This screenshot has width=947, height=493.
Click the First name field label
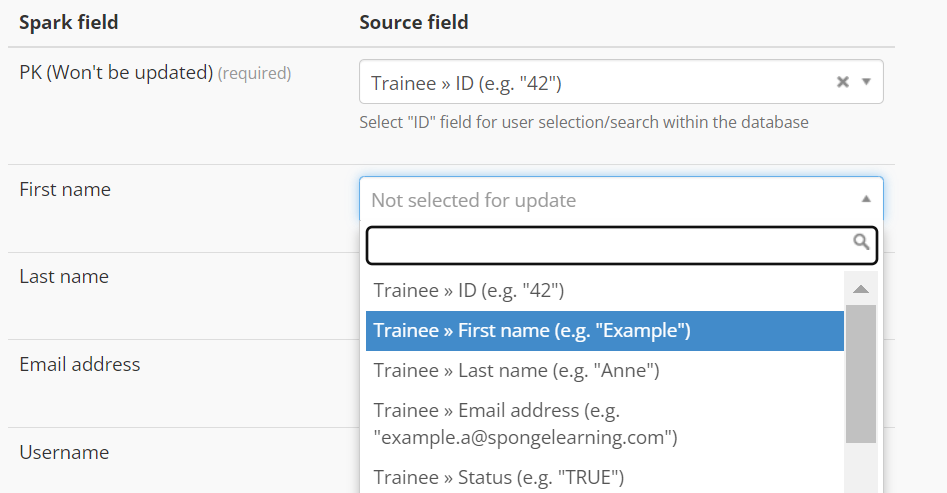point(65,190)
